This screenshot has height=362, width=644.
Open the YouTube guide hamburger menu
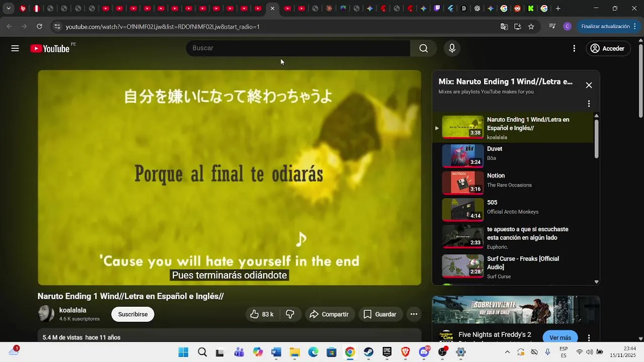click(x=15, y=48)
